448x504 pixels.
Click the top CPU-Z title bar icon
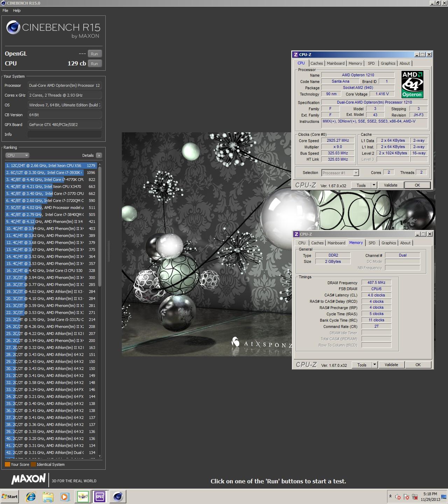point(296,55)
